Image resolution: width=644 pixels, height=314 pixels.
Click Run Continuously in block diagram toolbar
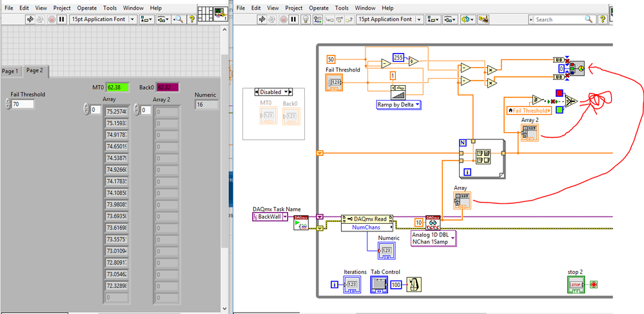[x=272, y=19]
